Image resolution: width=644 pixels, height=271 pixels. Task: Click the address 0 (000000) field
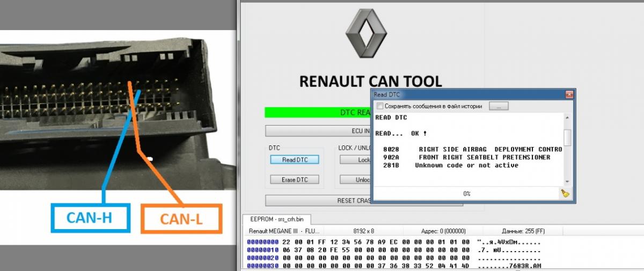tap(442, 231)
